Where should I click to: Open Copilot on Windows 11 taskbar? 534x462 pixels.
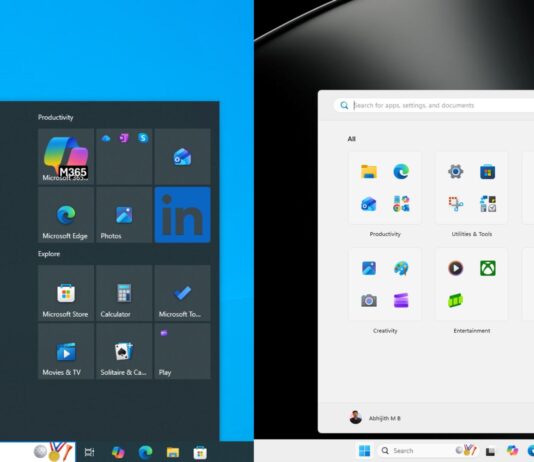click(512, 451)
